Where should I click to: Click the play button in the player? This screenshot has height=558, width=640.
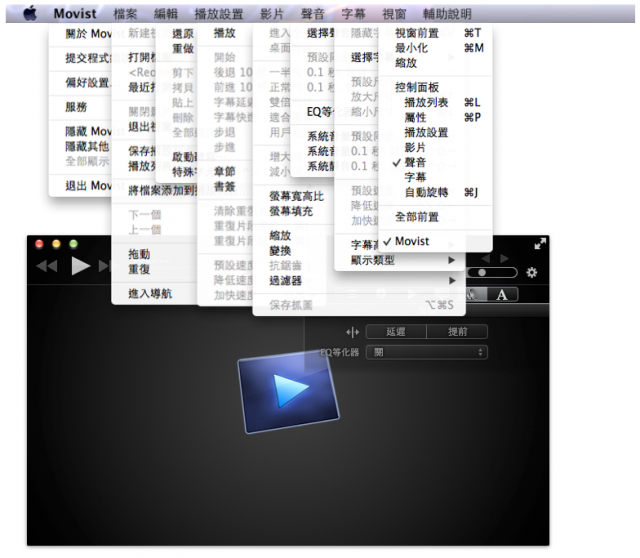click(x=80, y=266)
